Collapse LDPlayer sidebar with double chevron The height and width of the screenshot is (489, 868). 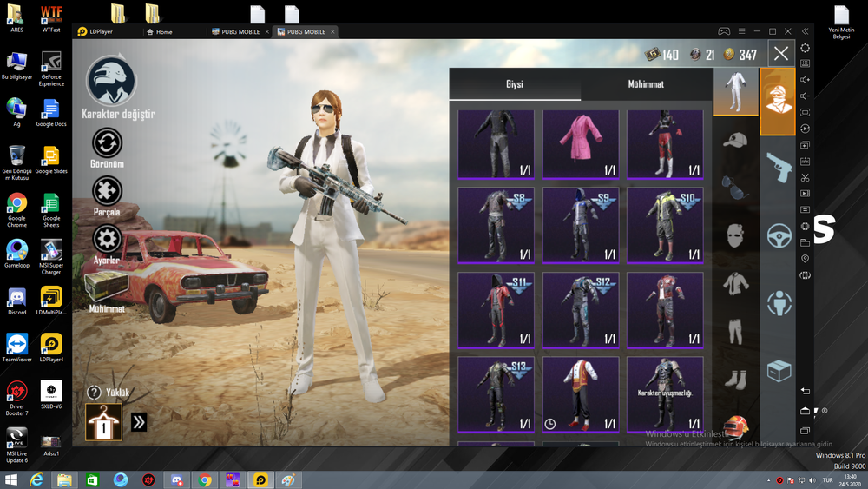(x=805, y=31)
